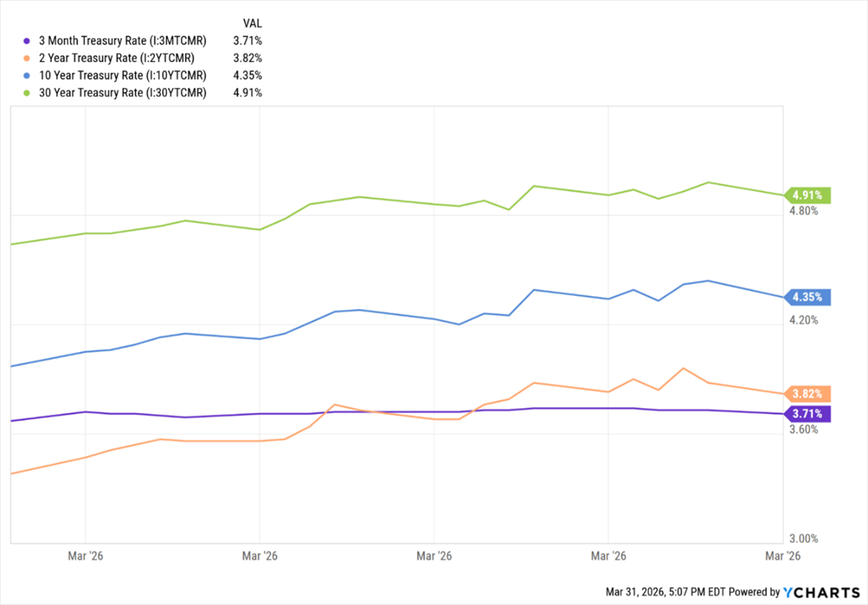Click the blue 10 Year Treasury legend dot
The width and height of the screenshot is (868, 605).
pyautogui.click(x=28, y=75)
